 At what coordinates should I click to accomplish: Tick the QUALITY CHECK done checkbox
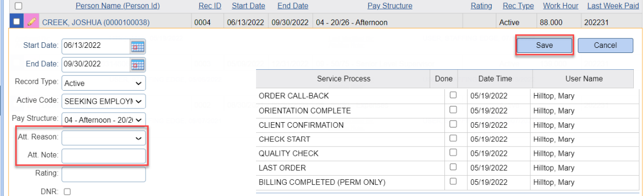point(453,153)
